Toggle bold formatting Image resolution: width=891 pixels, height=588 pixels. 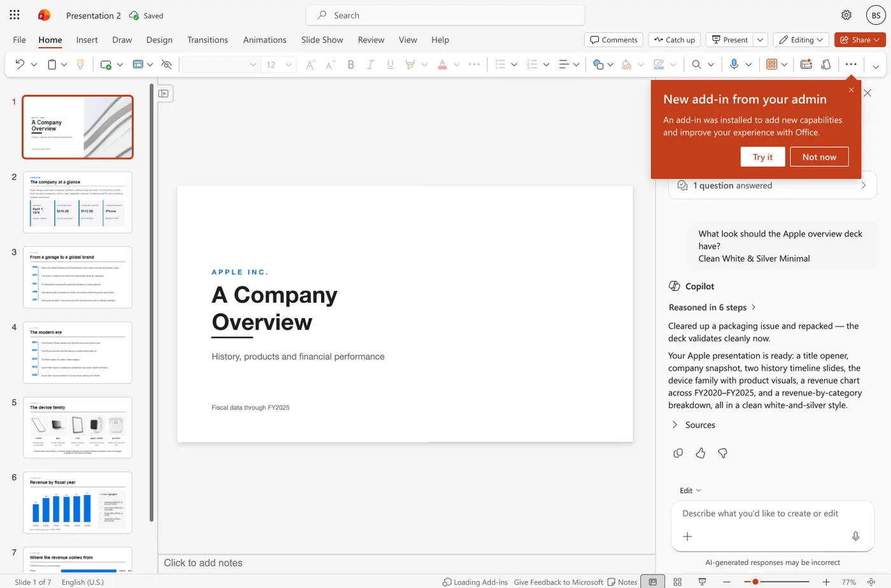click(x=351, y=64)
